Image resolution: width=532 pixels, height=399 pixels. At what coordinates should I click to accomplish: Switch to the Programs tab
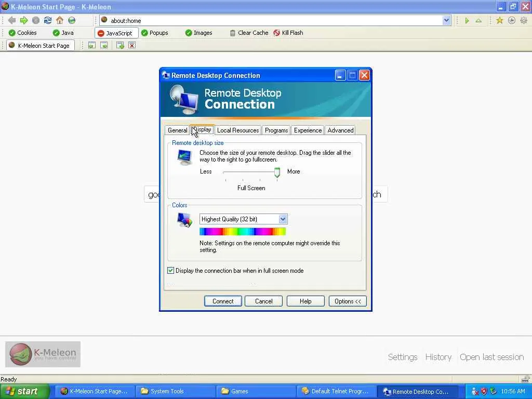[x=276, y=130]
